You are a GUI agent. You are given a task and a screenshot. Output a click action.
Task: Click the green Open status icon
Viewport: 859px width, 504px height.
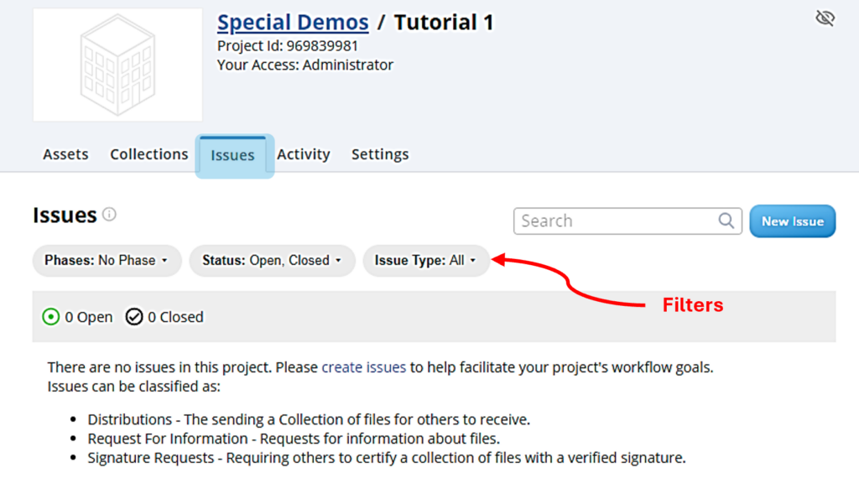pos(51,317)
